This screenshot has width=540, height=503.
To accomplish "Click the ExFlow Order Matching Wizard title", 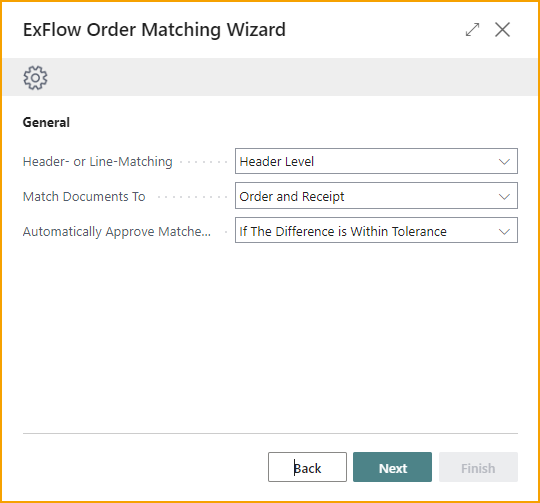I will pyautogui.click(x=154, y=30).
